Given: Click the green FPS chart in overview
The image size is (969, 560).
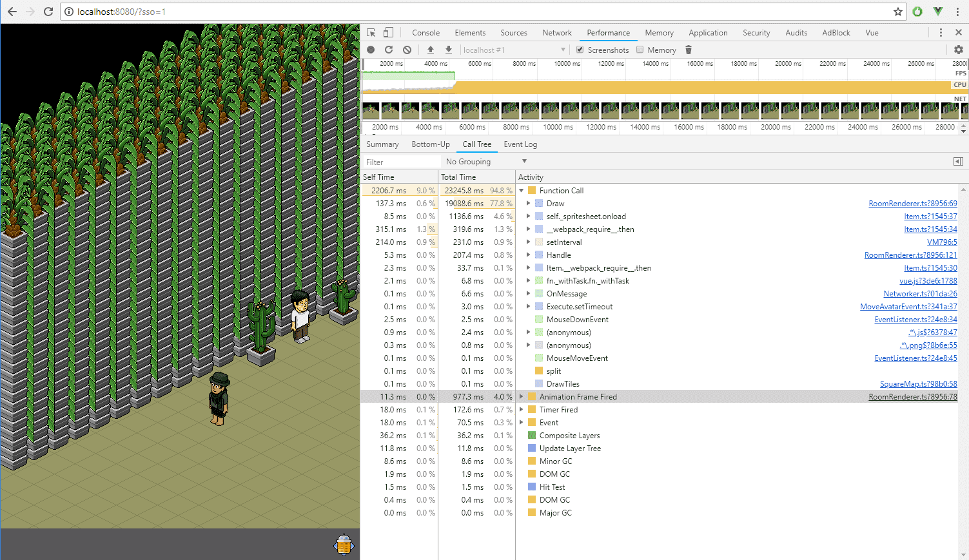Looking at the screenshot, I should (x=409, y=76).
